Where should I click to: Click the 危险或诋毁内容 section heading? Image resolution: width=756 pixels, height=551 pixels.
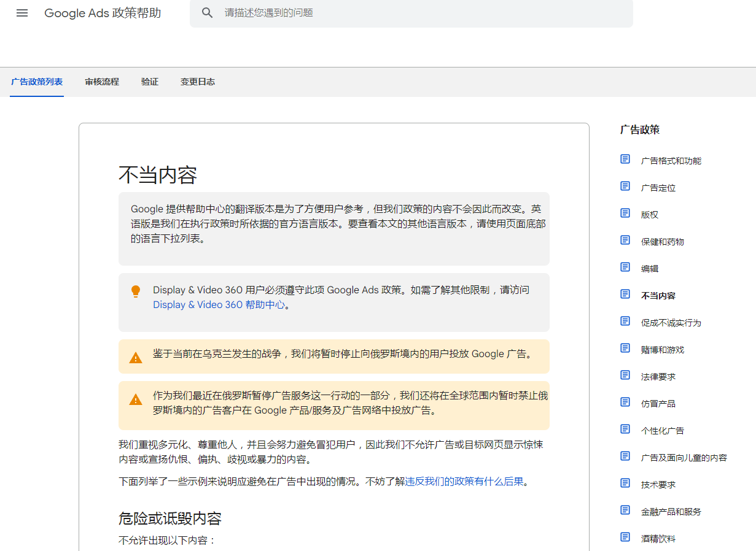pos(170,518)
